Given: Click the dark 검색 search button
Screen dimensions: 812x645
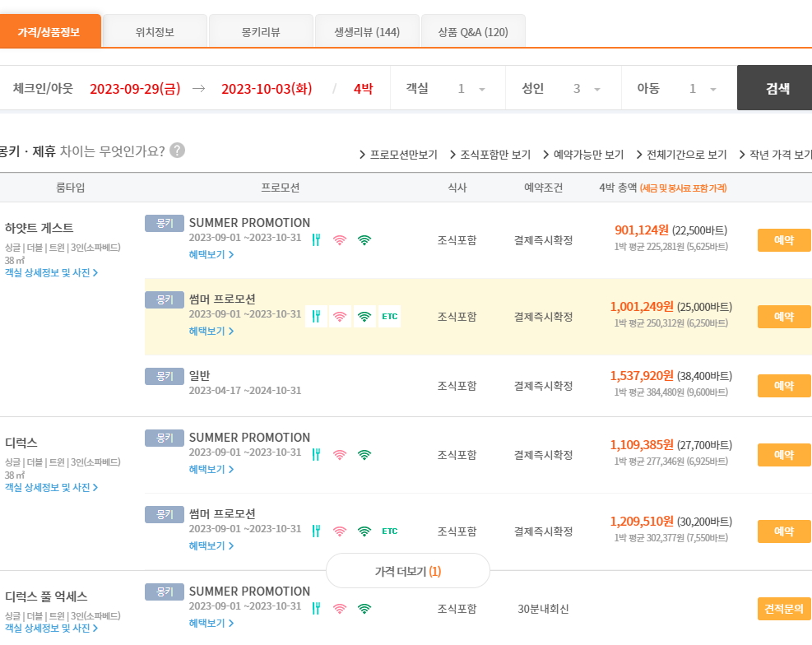Looking at the screenshot, I should [x=775, y=87].
